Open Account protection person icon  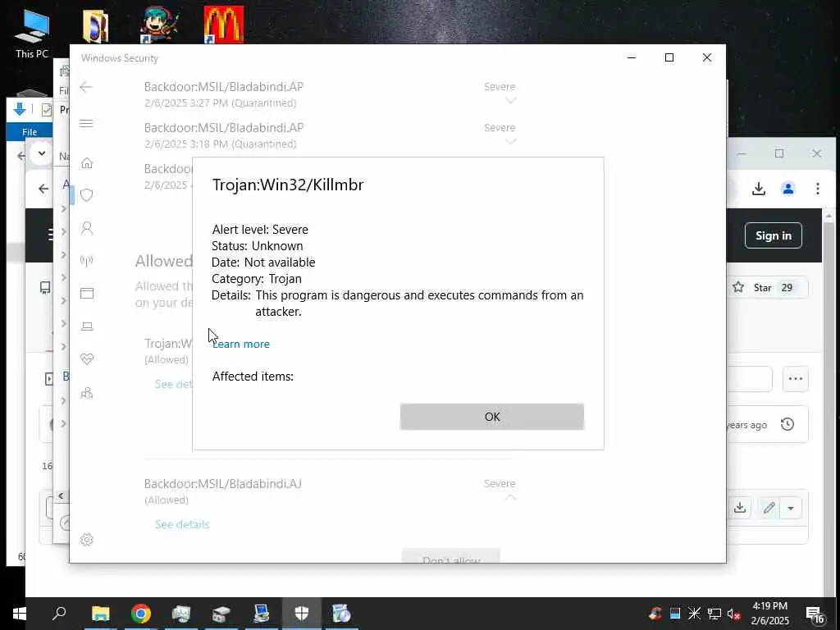click(x=87, y=228)
